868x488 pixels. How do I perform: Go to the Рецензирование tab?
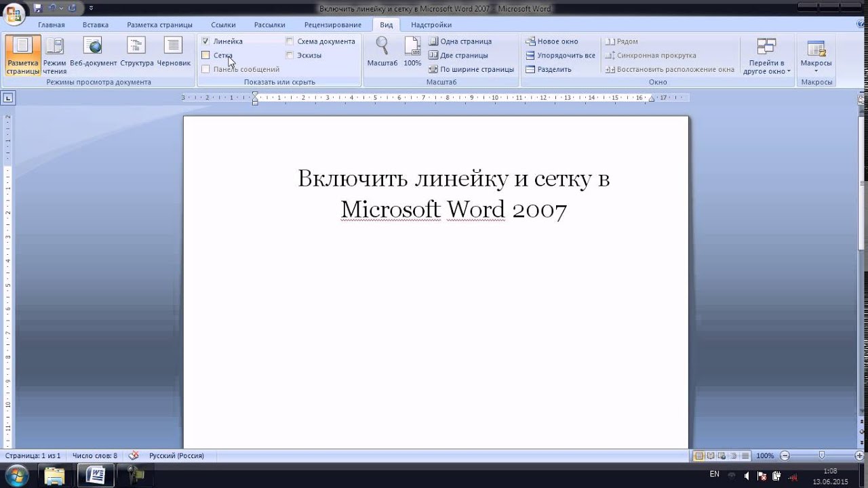pyautogui.click(x=333, y=24)
